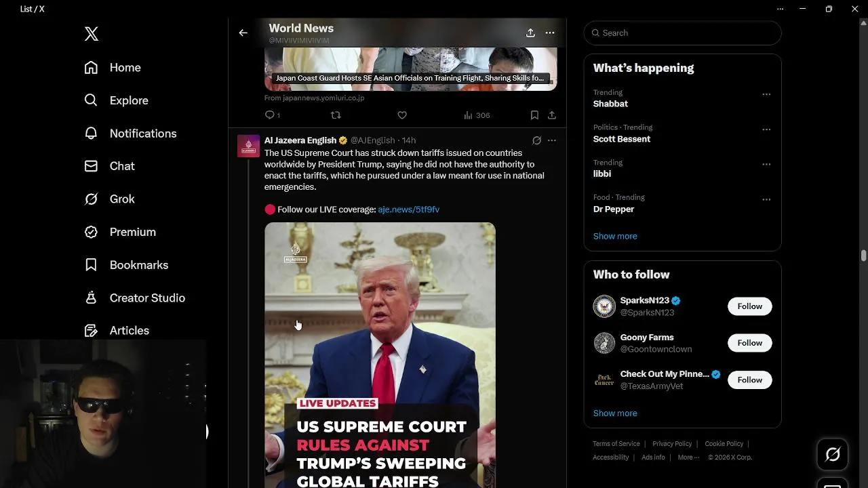Open Explore in the sidebar
The height and width of the screenshot is (488, 868).
pyautogui.click(x=116, y=100)
